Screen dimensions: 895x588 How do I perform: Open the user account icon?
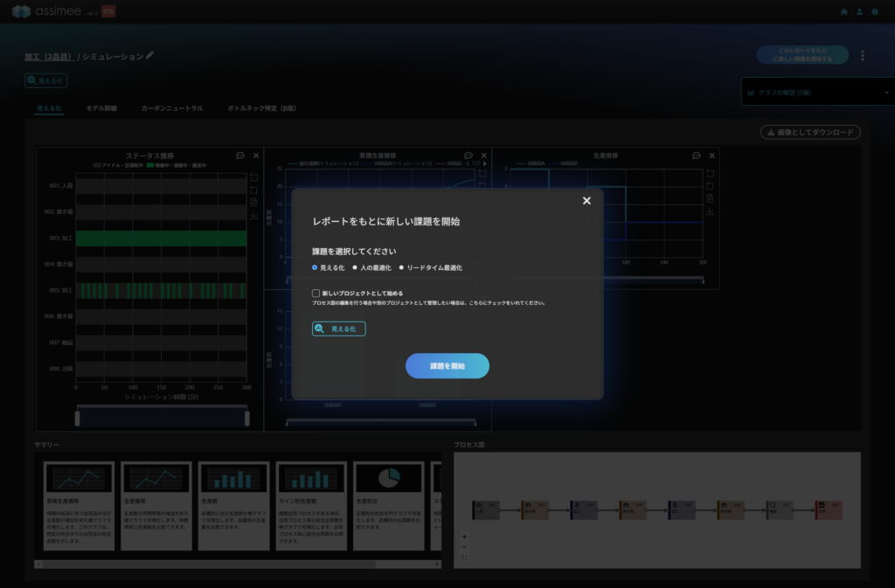pyautogui.click(x=859, y=12)
